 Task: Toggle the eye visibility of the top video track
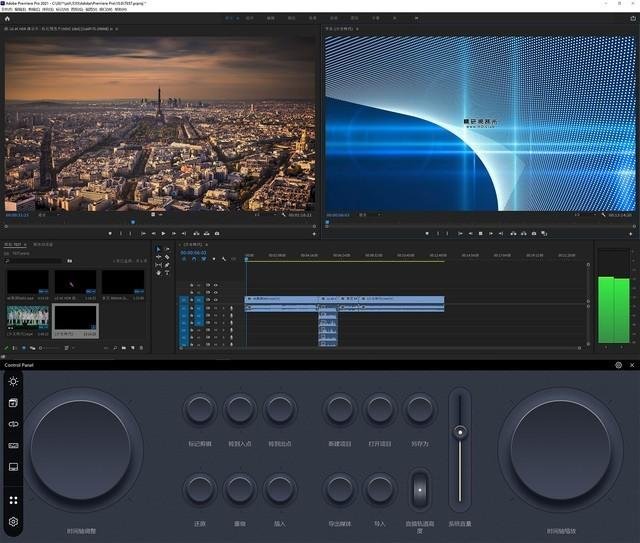[x=215, y=286]
